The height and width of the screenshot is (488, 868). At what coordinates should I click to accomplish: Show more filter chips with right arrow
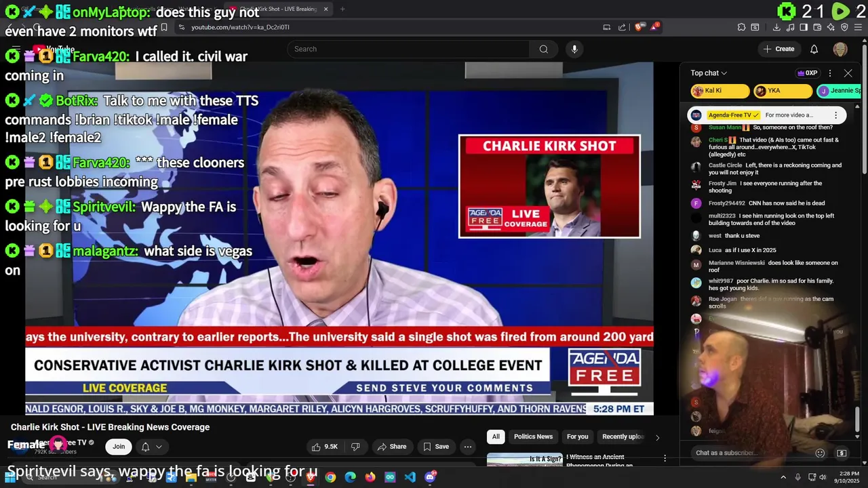pyautogui.click(x=657, y=437)
